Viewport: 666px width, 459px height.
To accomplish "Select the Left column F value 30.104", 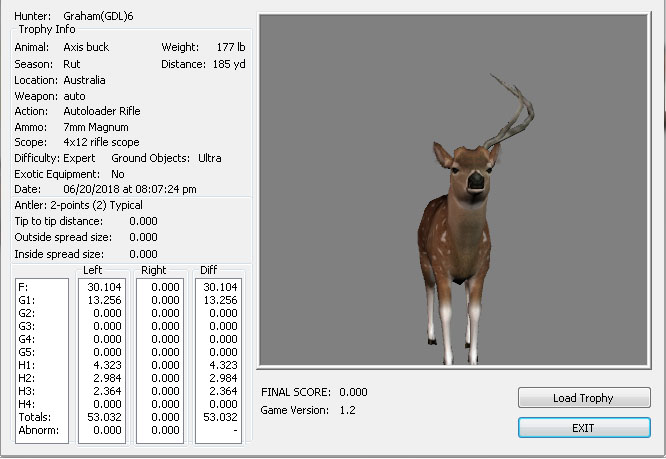I will pyautogui.click(x=101, y=286).
